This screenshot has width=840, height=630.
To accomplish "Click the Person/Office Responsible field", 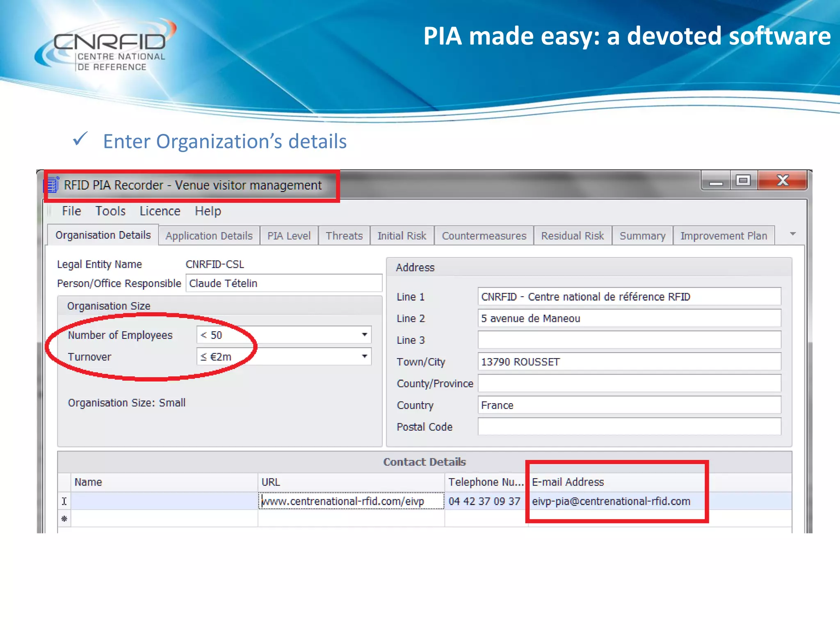I will tap(284, 283).
